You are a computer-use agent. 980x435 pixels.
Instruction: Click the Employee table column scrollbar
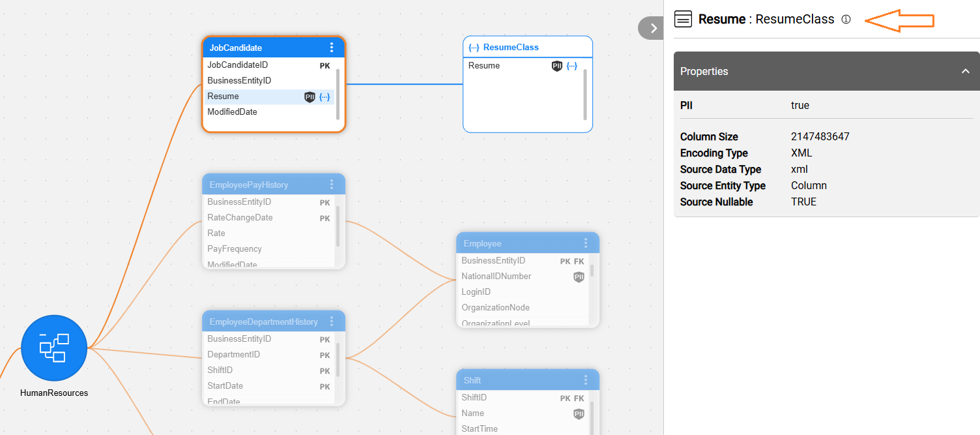(592, 271)
